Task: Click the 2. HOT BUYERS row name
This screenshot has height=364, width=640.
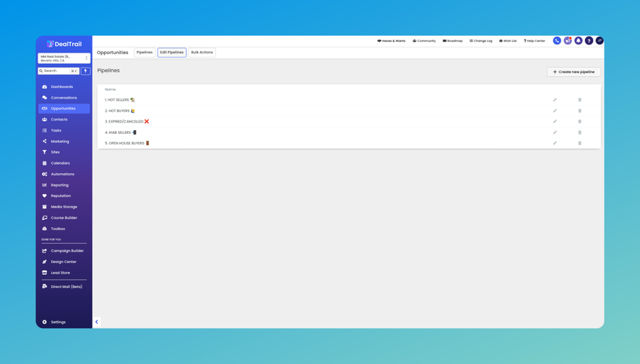Action: click(x=120, y=111)
